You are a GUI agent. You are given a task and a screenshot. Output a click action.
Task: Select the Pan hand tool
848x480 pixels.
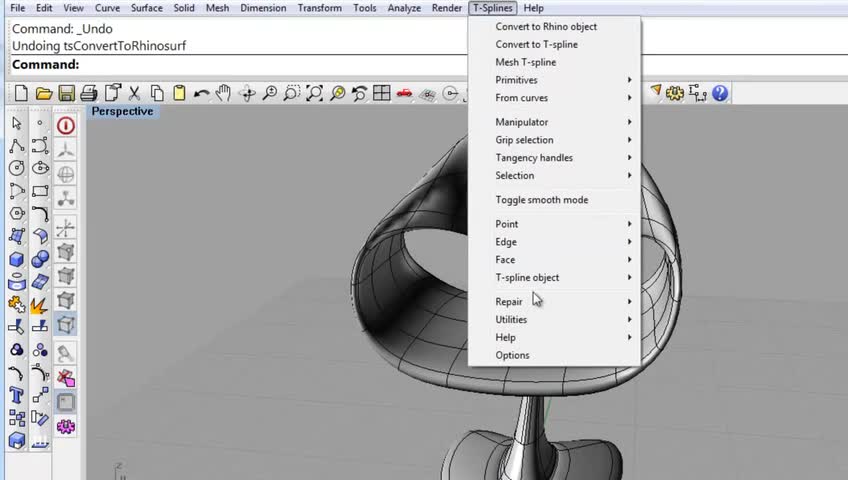tap(223, 93)
